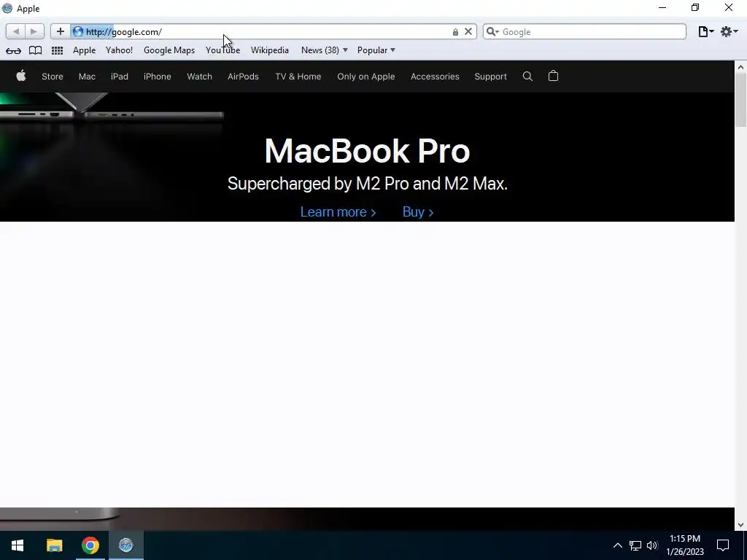Open the iPhone menu item
Screen dimensions: 747x560
tap(158, 76)
